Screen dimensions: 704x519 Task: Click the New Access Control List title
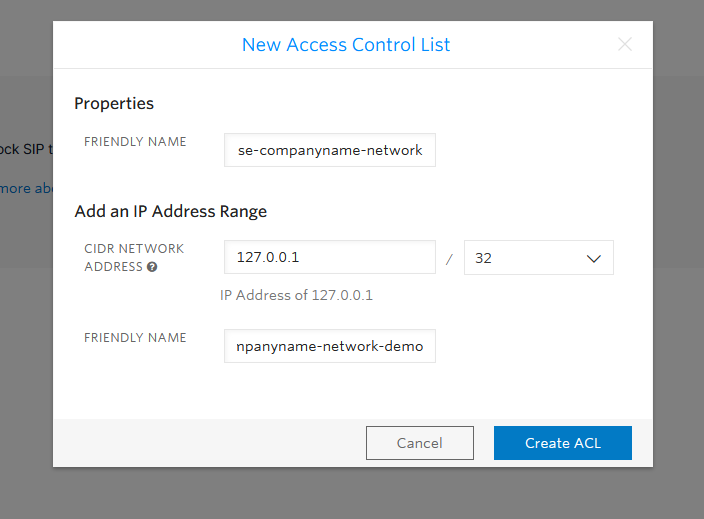point(346,45)
